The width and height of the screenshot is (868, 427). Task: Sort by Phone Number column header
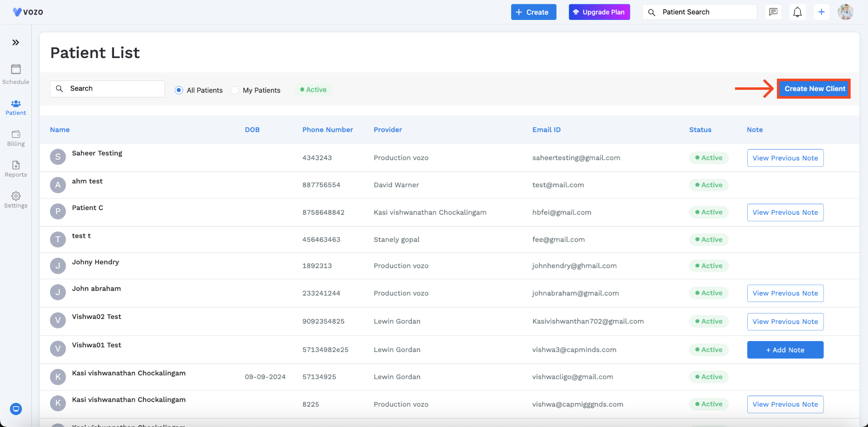tap(328, 130)
